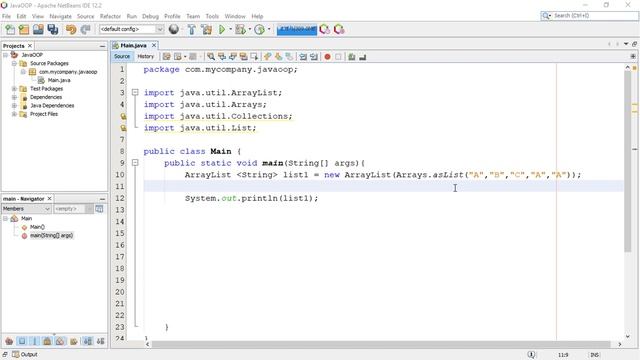This screenshot has width=640, height=360.
Task: Click the Find Next Occurrence icon
Action: click(x=233, y=57)
